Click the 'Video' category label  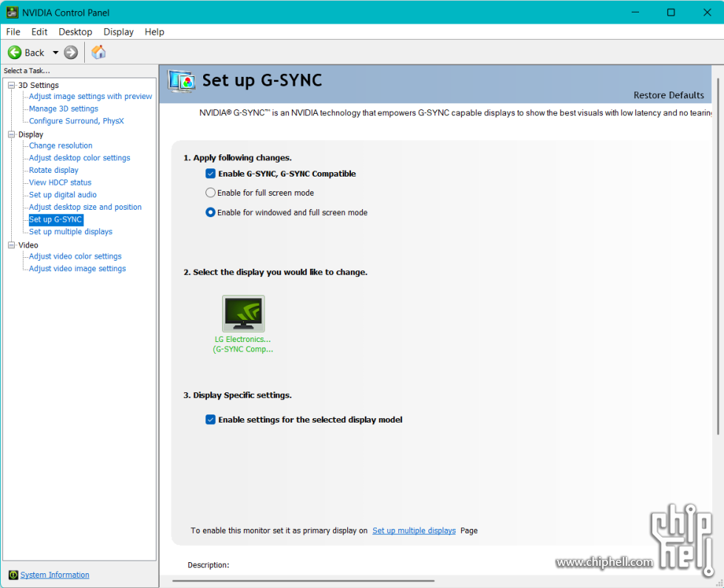(x=28, y=245)
